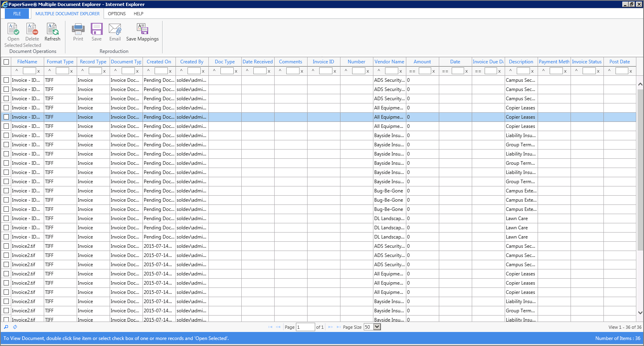Go to next page arrow in pager
The height and width of the screenshot is (346, 644).
(x=330, y=327)
